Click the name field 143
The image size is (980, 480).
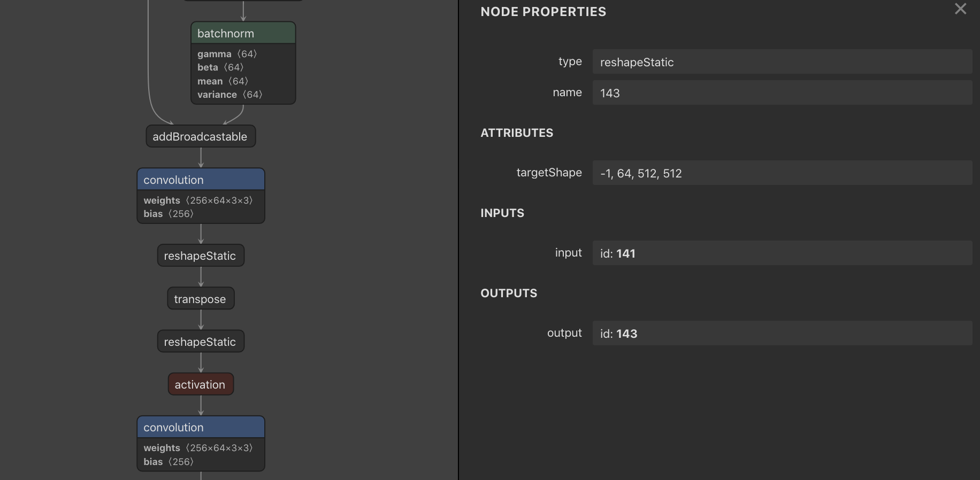(782, 92)
